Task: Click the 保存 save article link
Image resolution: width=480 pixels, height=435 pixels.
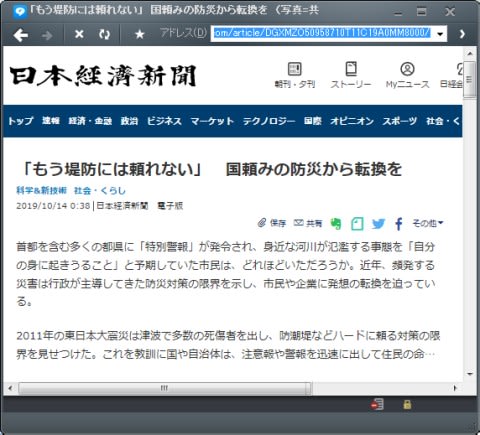Action: (x=272, y=223)
